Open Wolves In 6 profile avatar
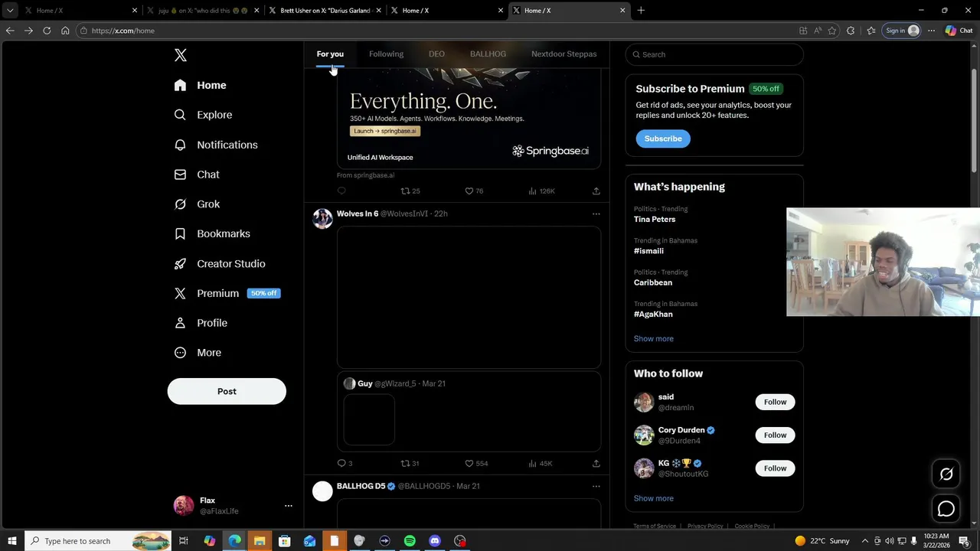 pyautogui.click(x=322, y=218)
